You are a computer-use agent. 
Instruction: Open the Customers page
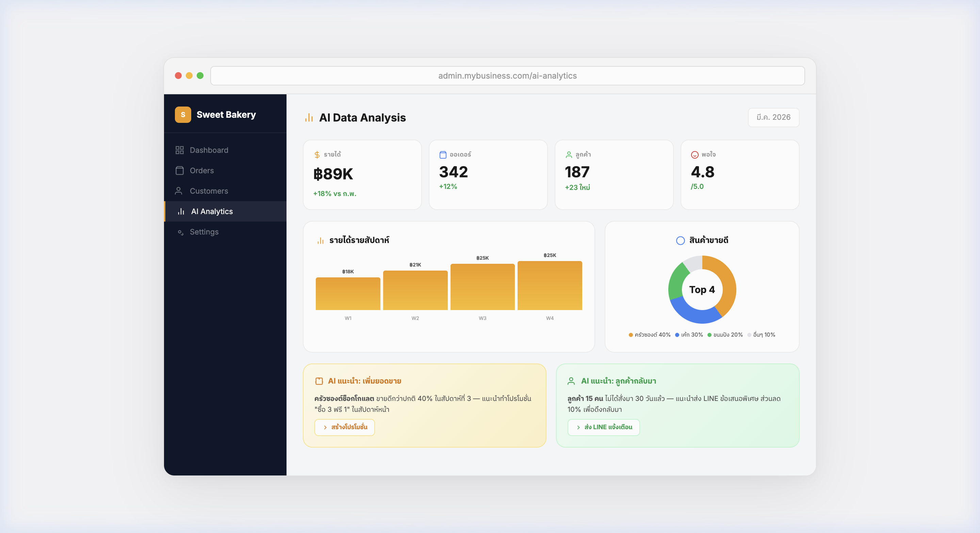click(x=209, y=191)
